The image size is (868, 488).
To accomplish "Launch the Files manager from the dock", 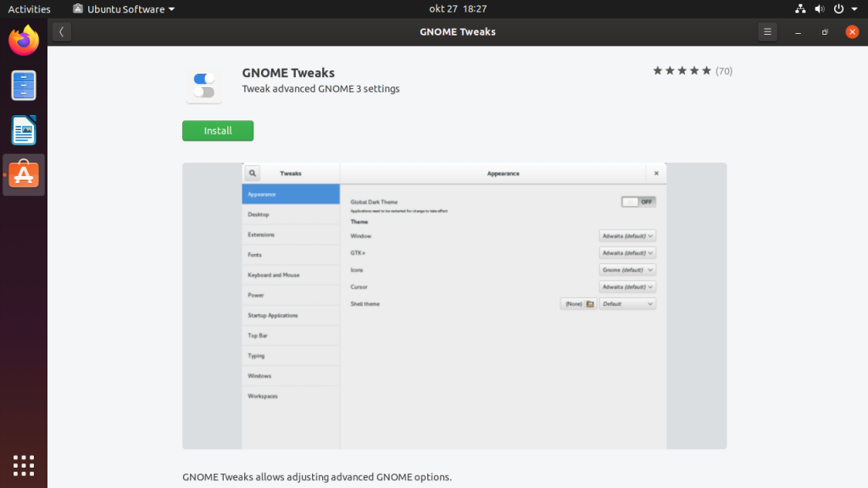I will [x=24, y=86].
